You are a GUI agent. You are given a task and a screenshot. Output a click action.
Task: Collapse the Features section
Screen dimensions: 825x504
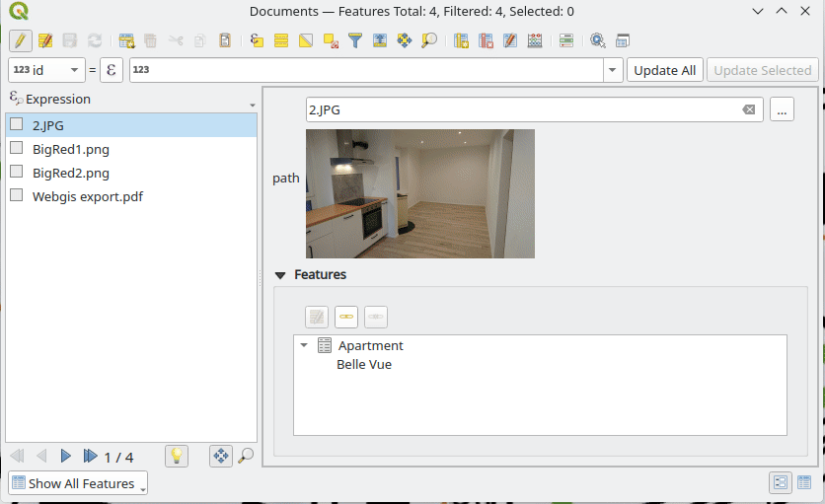(281, 275)
